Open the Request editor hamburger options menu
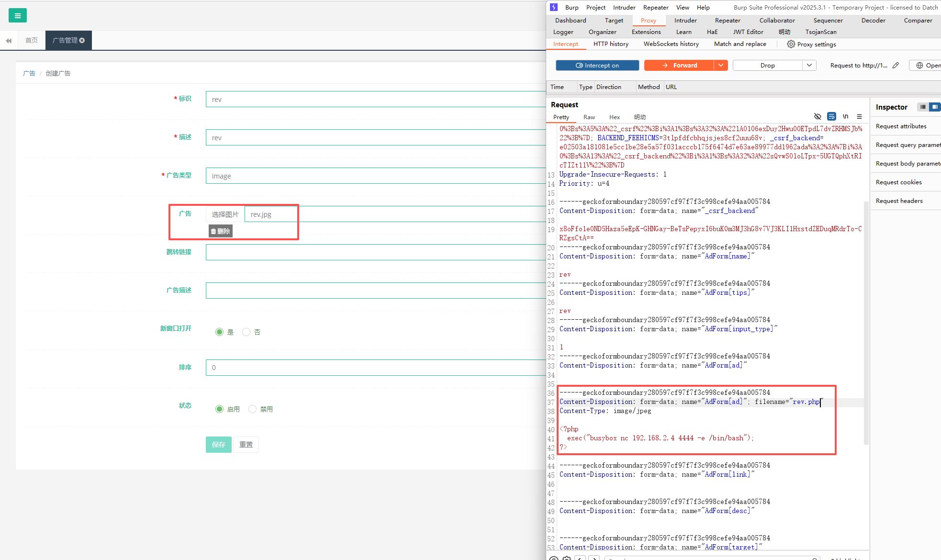Viewport: 941px width, 560px height. (x=859, y=116)
